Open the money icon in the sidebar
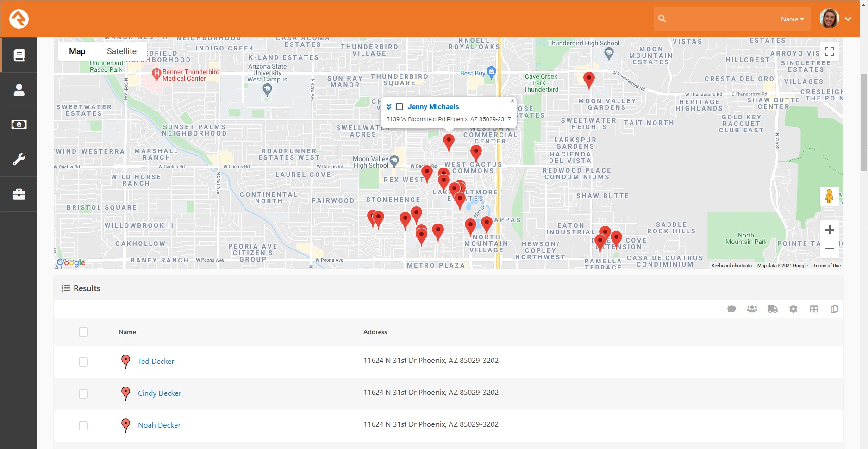This screenshot has height=449, width=868. 19,125
